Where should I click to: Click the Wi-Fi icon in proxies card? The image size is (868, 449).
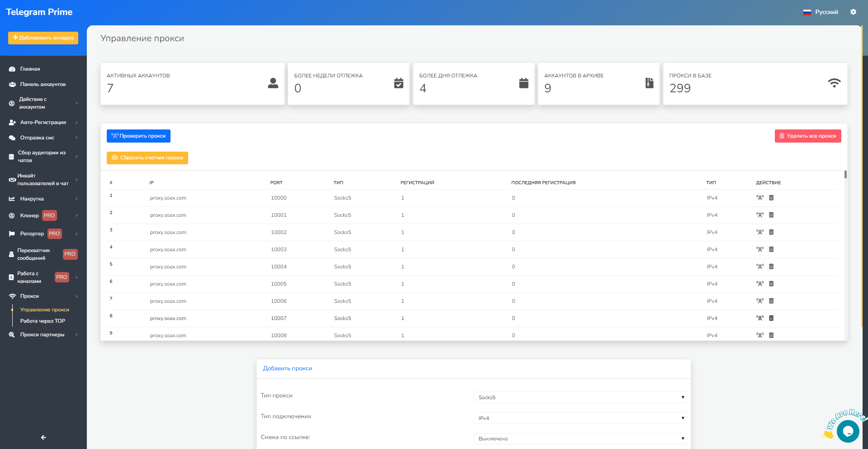(834, 83)
